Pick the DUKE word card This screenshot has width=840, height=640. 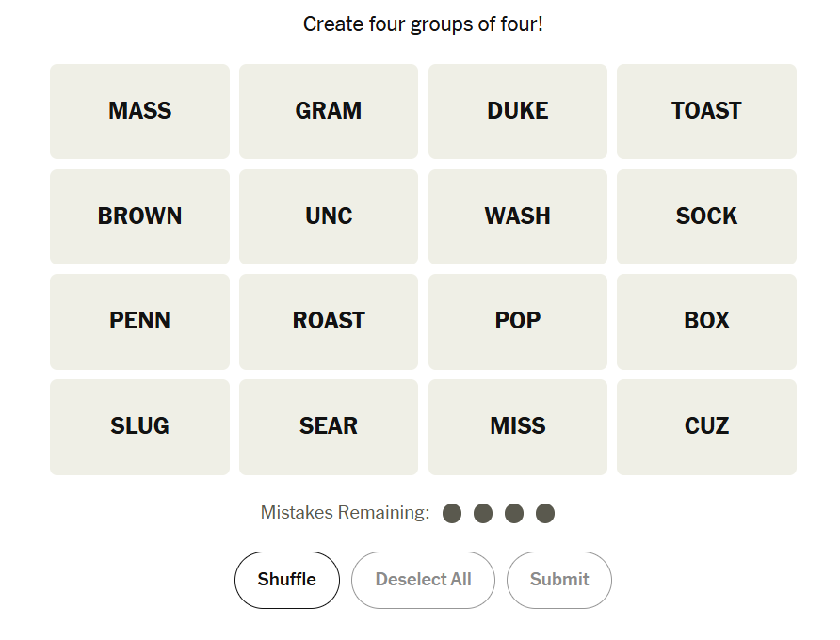pyautogui.click(x=518, y=111)
